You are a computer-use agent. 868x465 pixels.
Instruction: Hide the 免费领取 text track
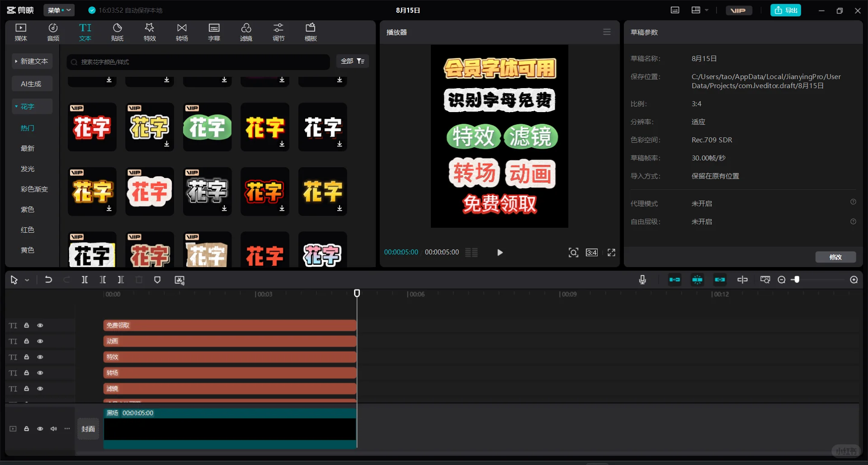coord(40,325)
